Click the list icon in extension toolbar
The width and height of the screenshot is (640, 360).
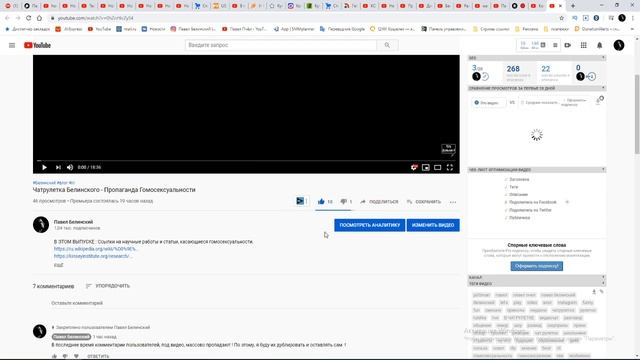coord(555,45)
